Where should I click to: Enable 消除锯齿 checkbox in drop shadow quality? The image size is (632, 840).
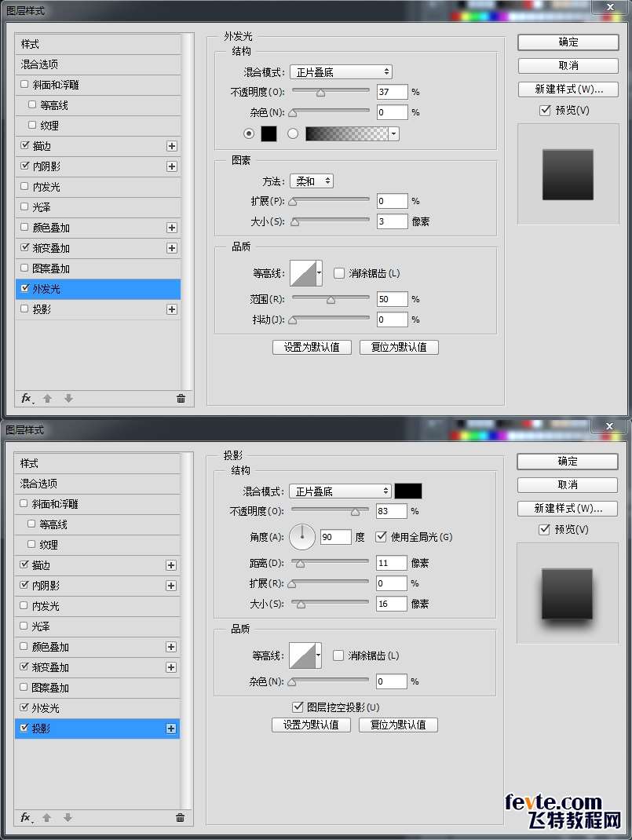click(338, 656)
